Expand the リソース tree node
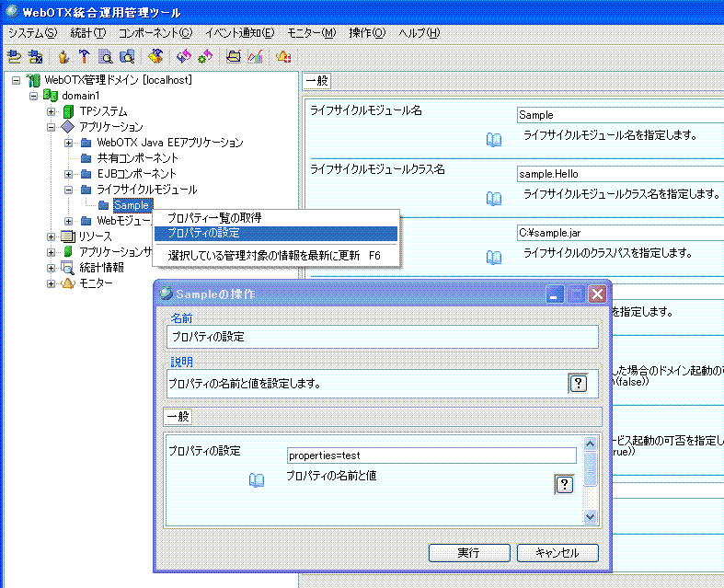Image resolution: width=724 pixels, height=588 pixels. tap(52, 236)
